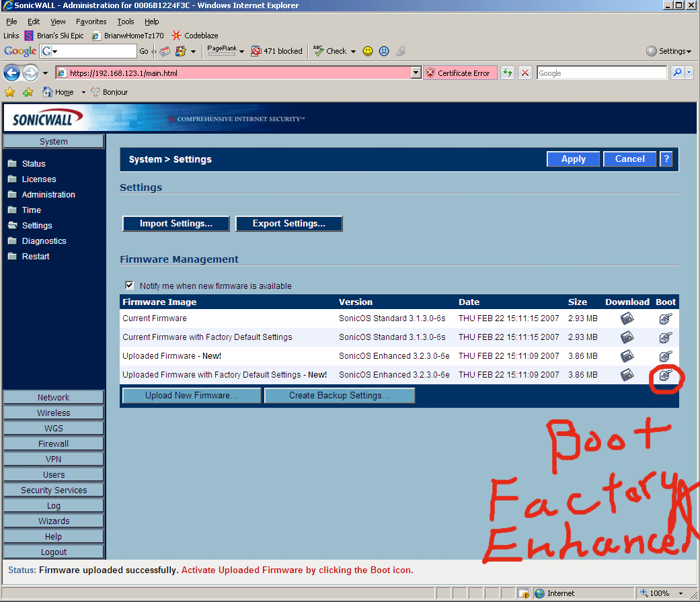Click the Cancel button
Screen dimensions: 700x602
tap(630, 159)
